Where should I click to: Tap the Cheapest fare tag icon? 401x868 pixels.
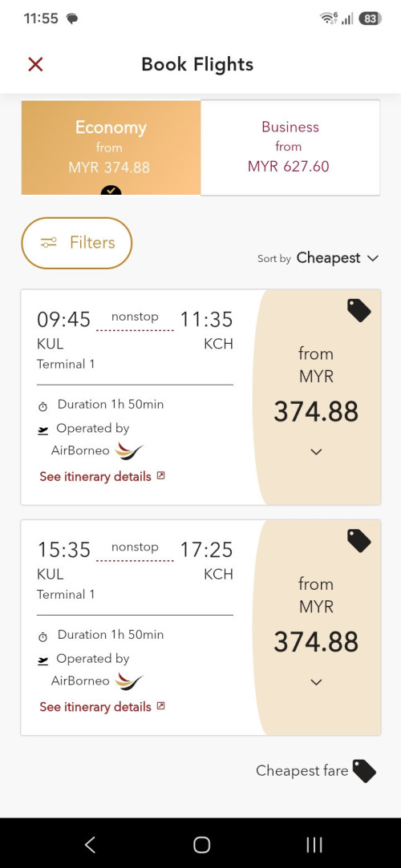(x=364, y=770)
